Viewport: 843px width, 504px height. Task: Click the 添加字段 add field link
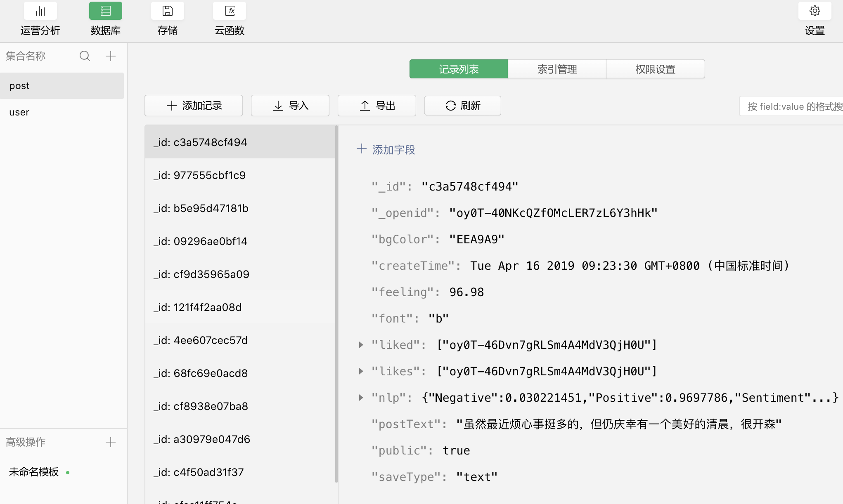[x=386, y=150]
